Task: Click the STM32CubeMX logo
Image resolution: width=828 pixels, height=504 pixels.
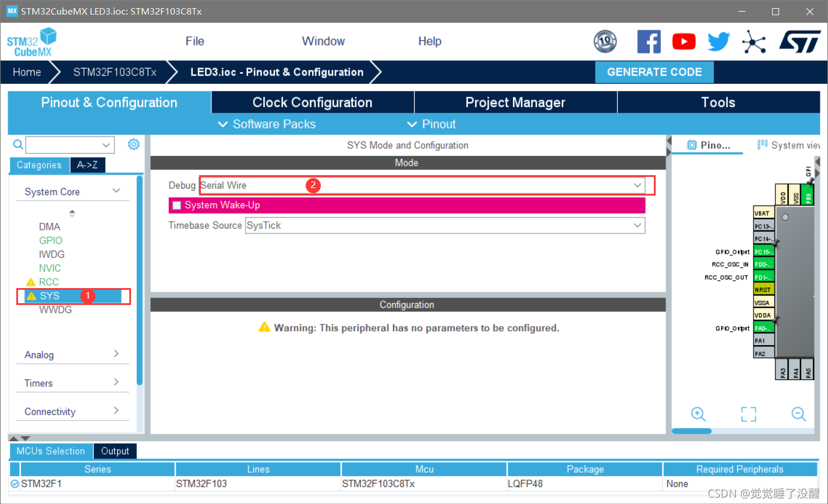Action: tap(32, 42)
